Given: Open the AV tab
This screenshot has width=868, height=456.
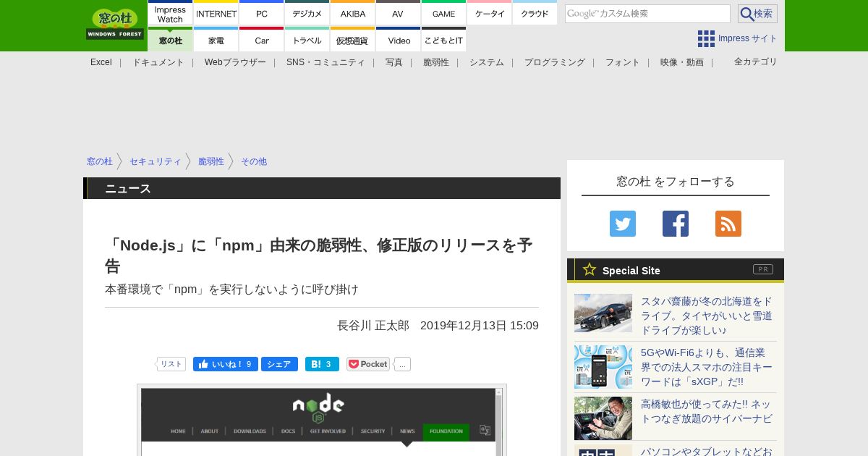Looking at the screenshot, I should [398, 13].
